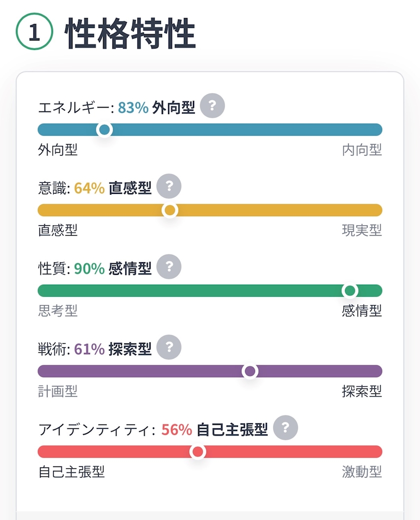Screen dimensions: 420x520
Task: Click the 90% 感情型 result text
Action: (x=112, y=268)
